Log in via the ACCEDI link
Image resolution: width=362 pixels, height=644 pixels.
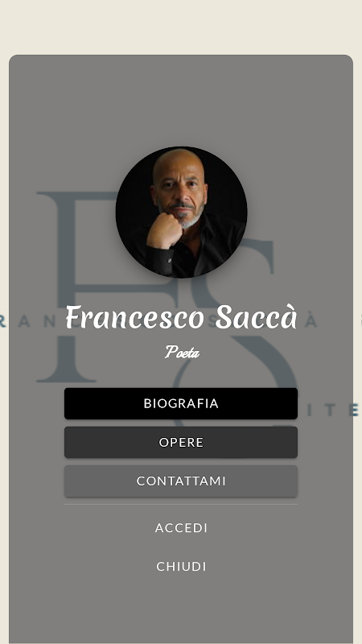181,528
